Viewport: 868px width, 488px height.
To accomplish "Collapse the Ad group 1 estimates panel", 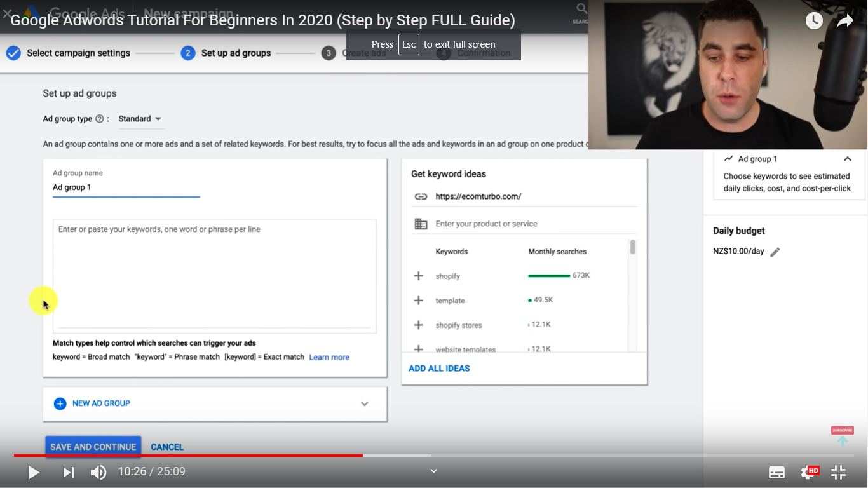I will (848, 159).
